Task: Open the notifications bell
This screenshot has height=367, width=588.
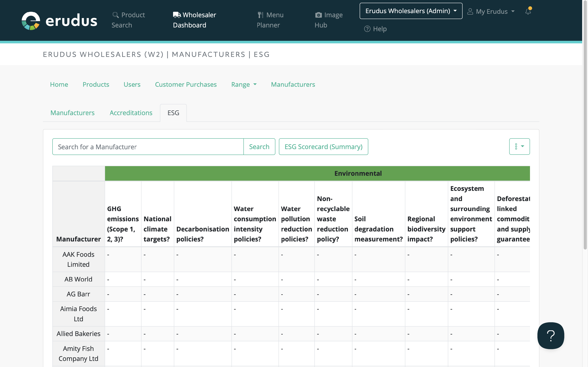Action: (x=528, y=11)
